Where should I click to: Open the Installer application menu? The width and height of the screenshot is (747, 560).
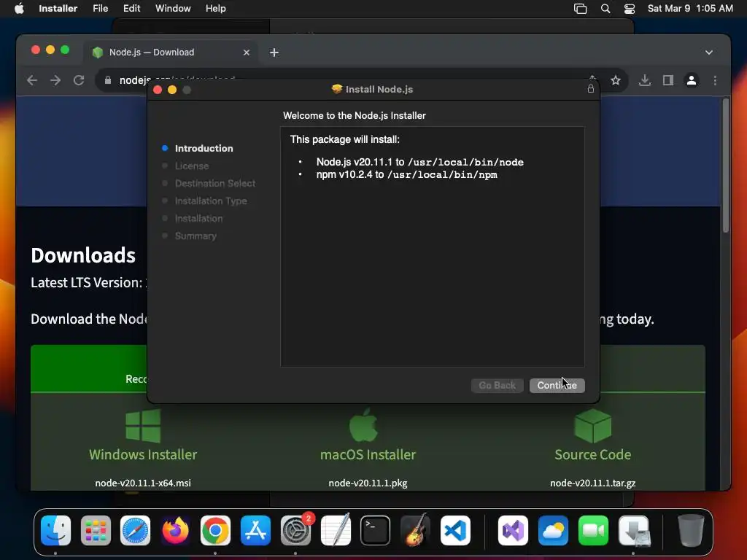pos(58,9)
